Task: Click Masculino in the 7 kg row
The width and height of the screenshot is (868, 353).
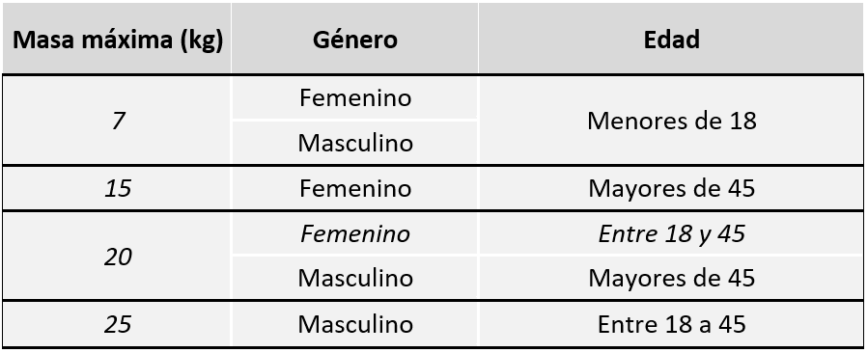Action: [355, 144]
